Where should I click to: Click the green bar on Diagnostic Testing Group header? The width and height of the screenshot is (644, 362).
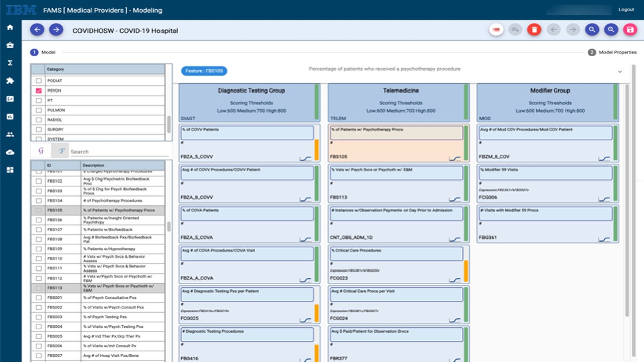(317, 103)
